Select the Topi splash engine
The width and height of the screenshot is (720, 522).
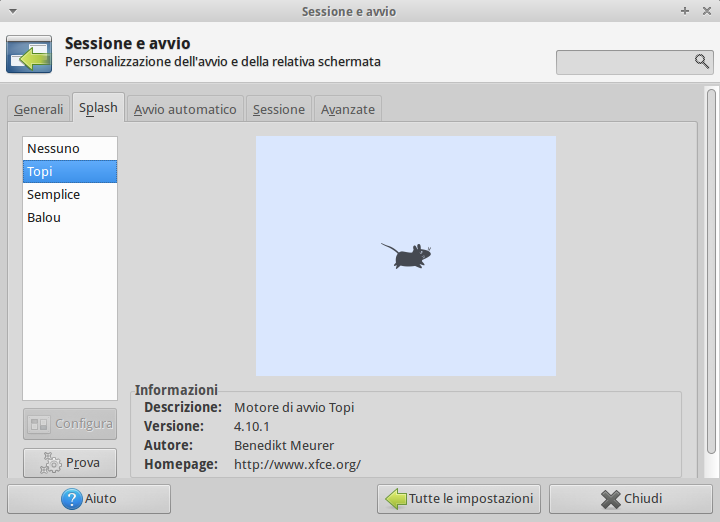pos(41,171)
